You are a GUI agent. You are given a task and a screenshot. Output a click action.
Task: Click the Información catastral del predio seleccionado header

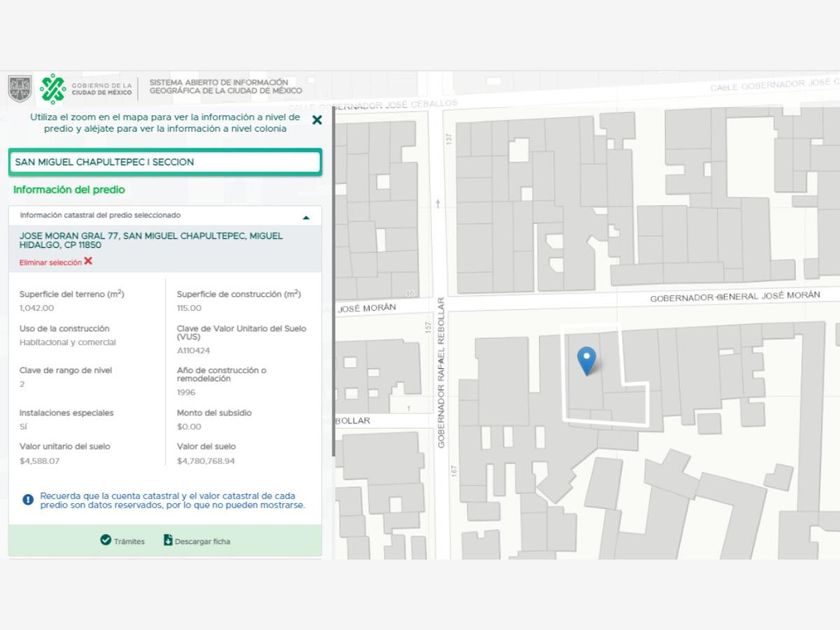coord(100,215)
